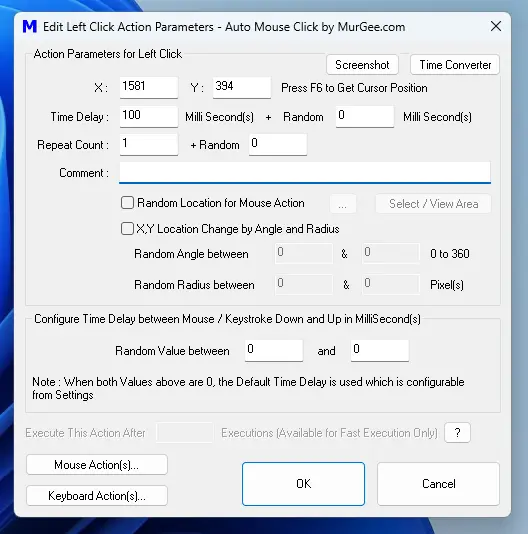
Task: Click first Random Radius between field
Action: [x=304, y=284]
